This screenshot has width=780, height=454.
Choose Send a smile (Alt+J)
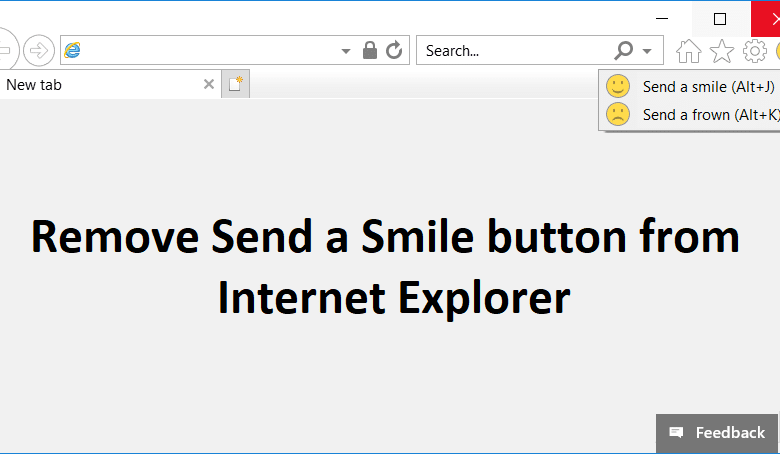(x=689, y=87)
